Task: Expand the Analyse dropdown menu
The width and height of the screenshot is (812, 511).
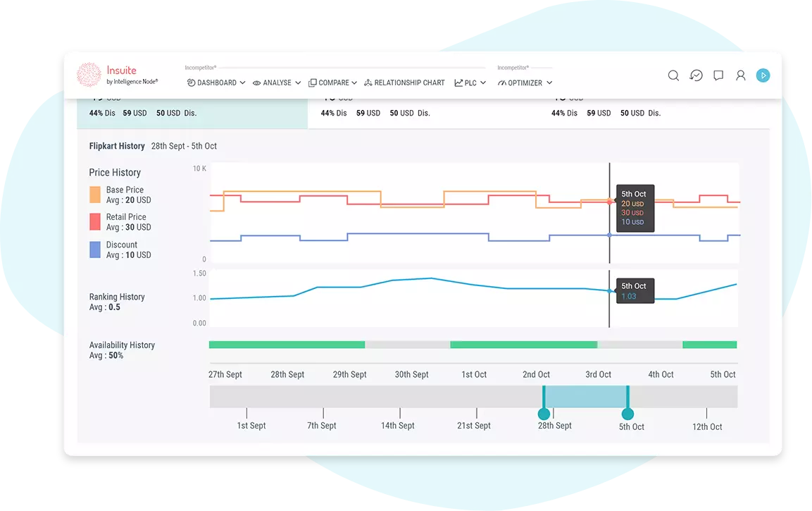Action: pyautogui.click(x=277, y=83)
